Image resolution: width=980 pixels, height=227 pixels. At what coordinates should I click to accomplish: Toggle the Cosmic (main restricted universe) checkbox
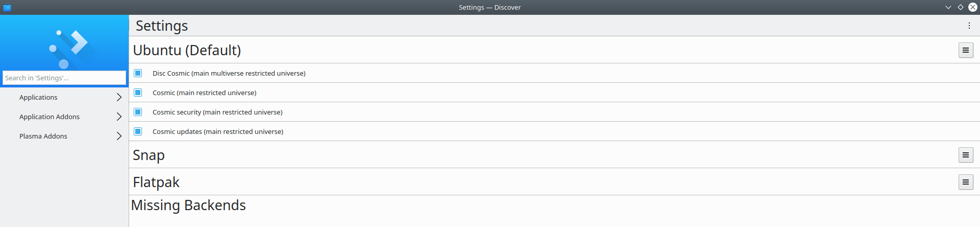point(138,93)
